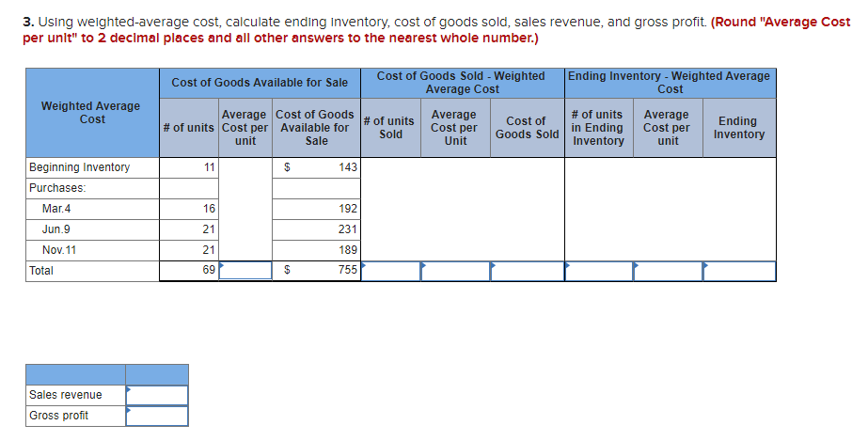Click the total units value 69
868x441 pixels.
[209, 271]
